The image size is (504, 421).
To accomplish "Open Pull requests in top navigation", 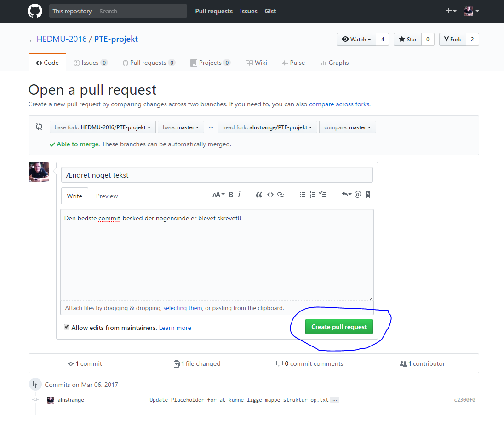I will tap(214, 11).
